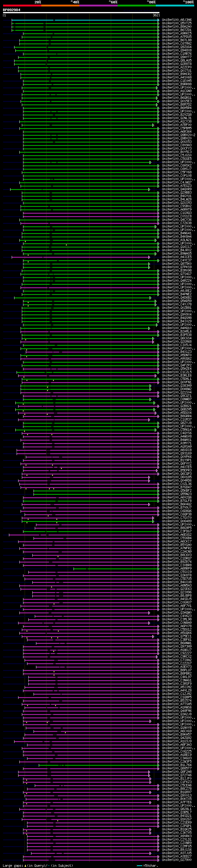The width and height of the screenshot is (197, 868).
Task: Select hit UniRef100_A1RSA9
Action: [x=177, y=446]
